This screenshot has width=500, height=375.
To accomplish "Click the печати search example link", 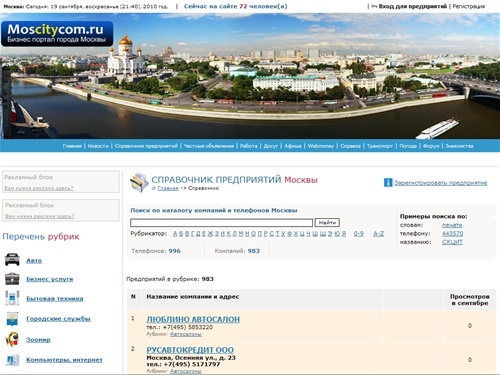I will (452, 225).
